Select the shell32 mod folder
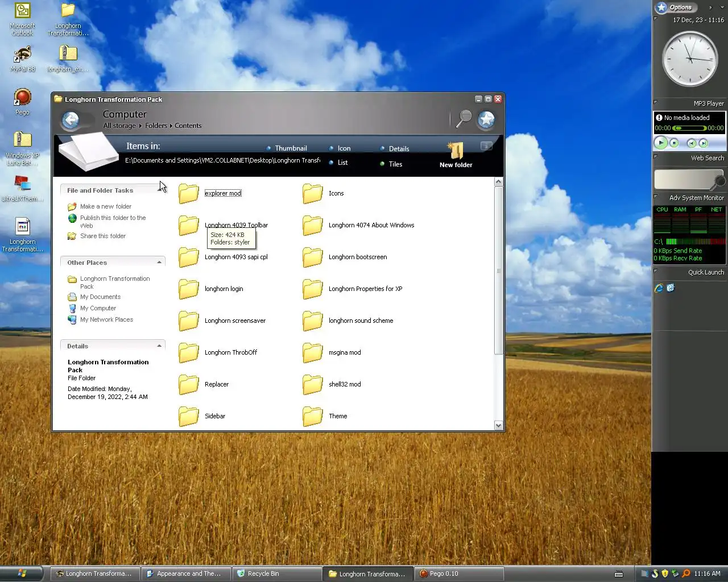The width and height of the screenshot is (728, 582). pyautogui.click(x=332, y=384)
